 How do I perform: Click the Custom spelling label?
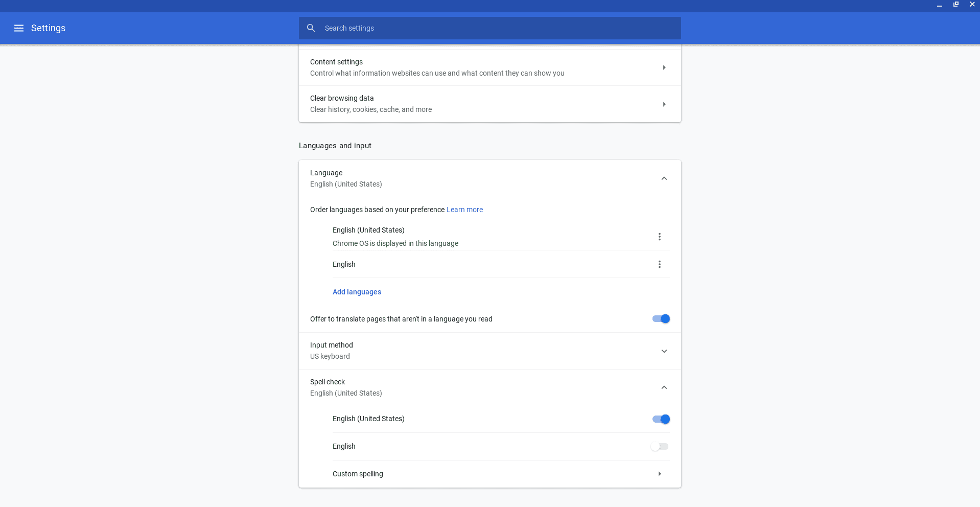coord(358,474)
